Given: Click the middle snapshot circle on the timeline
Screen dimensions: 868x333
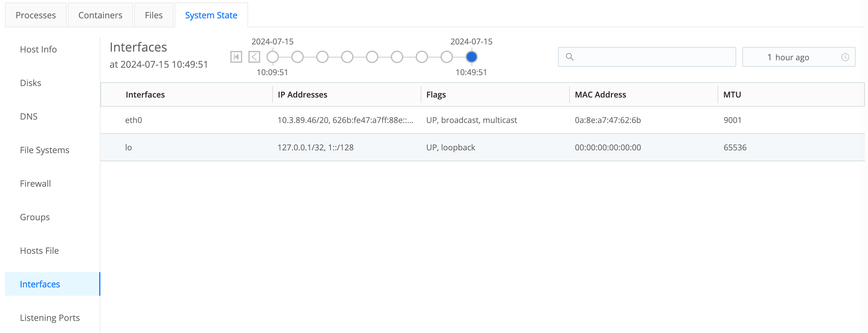Looking at the screenshot, I should 372,57.
